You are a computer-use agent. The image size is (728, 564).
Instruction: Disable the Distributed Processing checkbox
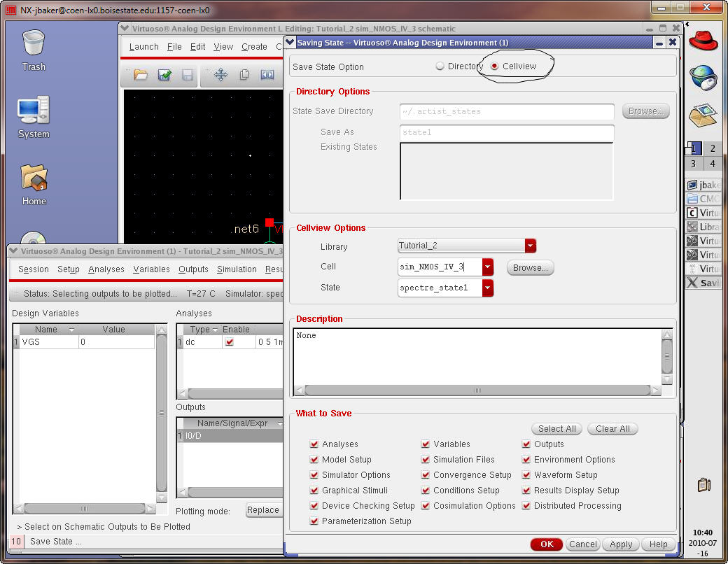[526, 506]
